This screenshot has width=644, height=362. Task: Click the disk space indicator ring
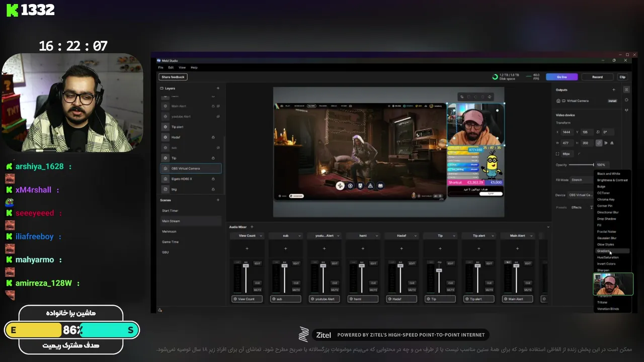coord(495,77)
